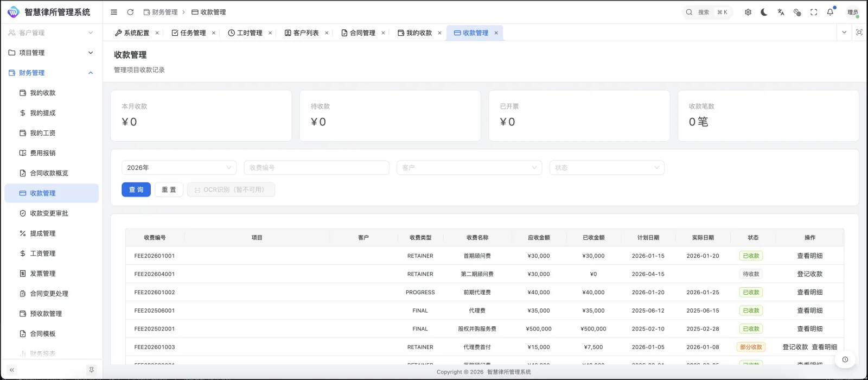868x380 pixels.
Task: Click FEE202506001 fee number cell
Action: [155, 311]
